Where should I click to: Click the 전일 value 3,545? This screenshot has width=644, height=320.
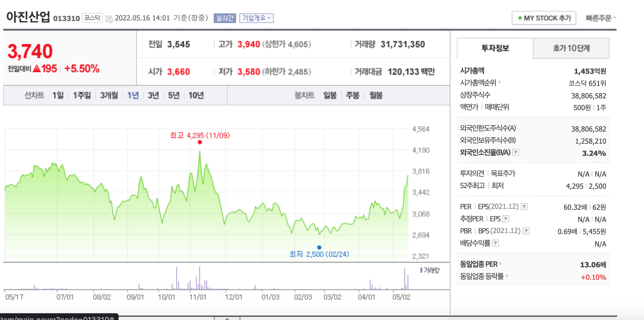click(179, 44)
